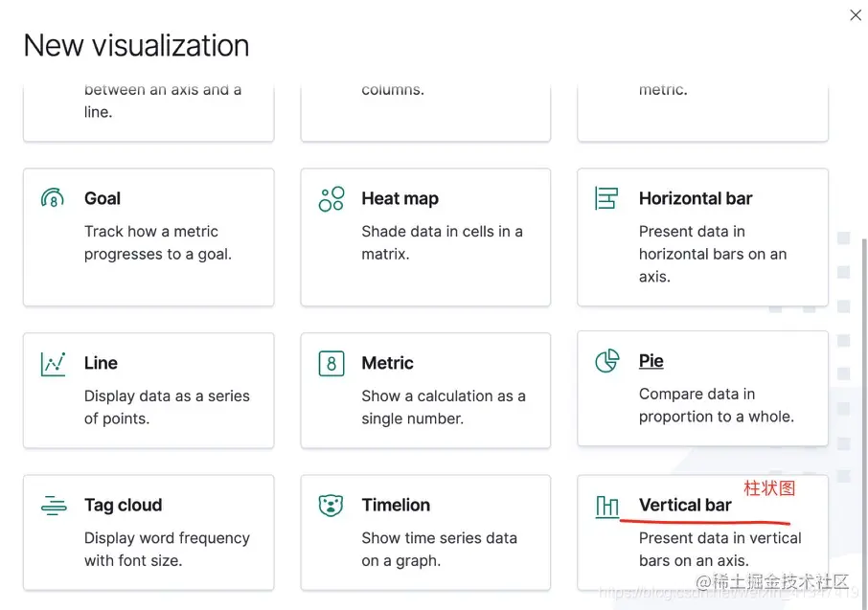Open the underlined Pie link

click(651, 360)
